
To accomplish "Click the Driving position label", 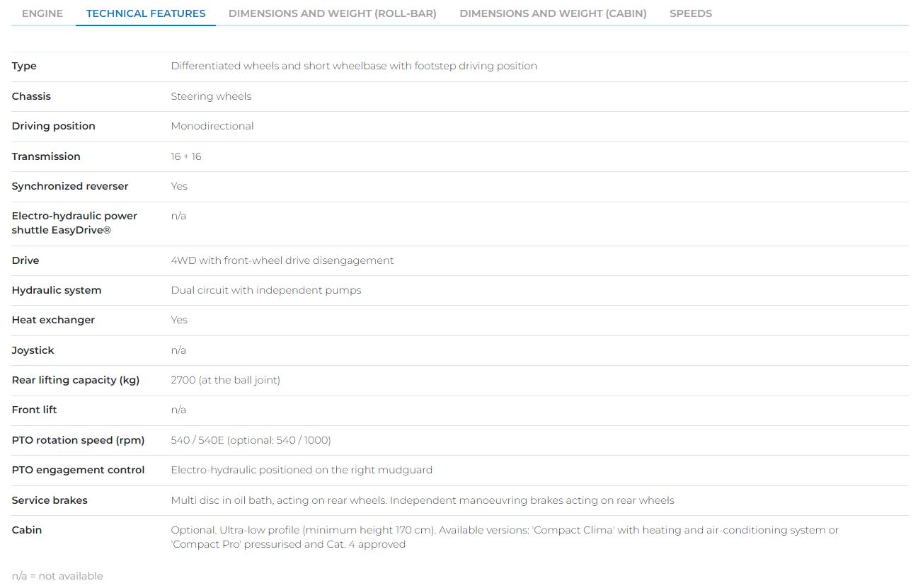I will click(x=53, y=126).
